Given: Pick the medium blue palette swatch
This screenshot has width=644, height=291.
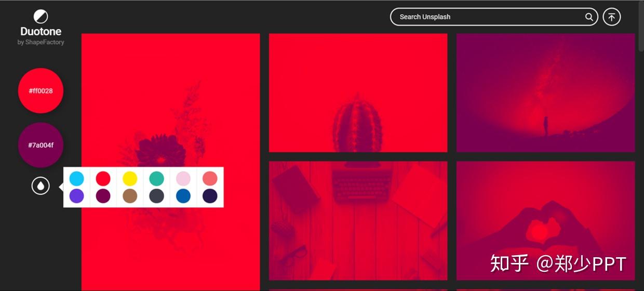Looking at the screenshot, I should pos(183,196).
